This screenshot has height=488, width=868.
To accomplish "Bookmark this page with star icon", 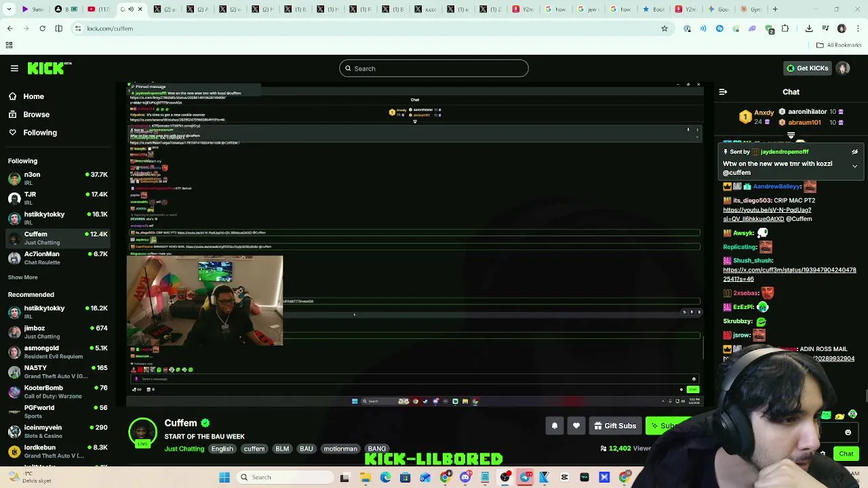I will [665, 28].
